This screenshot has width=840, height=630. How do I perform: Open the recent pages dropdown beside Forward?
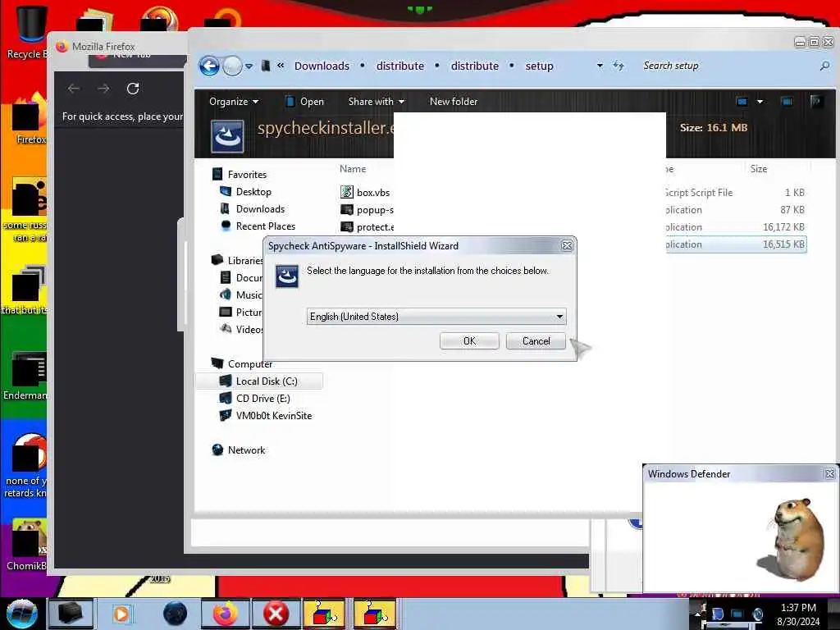pos(249,66)
